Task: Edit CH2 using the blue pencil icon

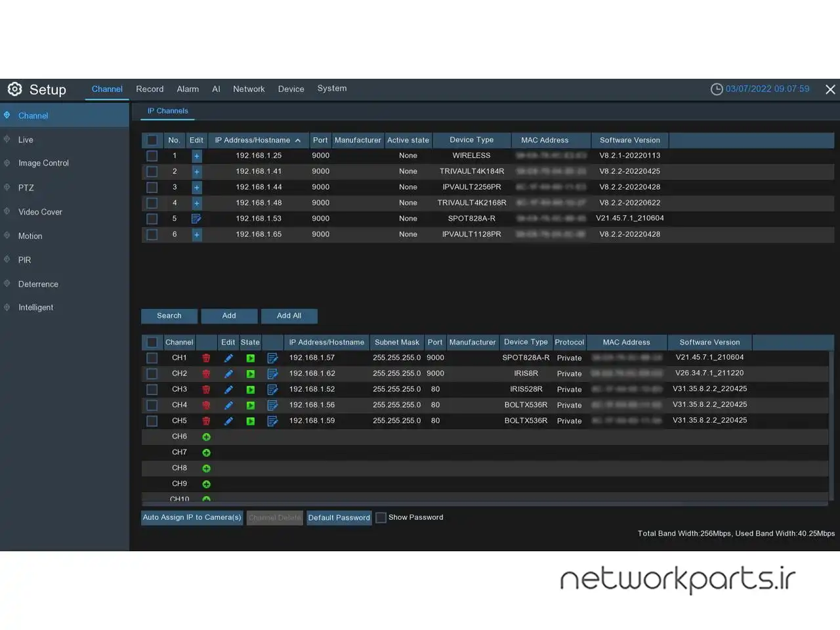Action: coord(228,374)
